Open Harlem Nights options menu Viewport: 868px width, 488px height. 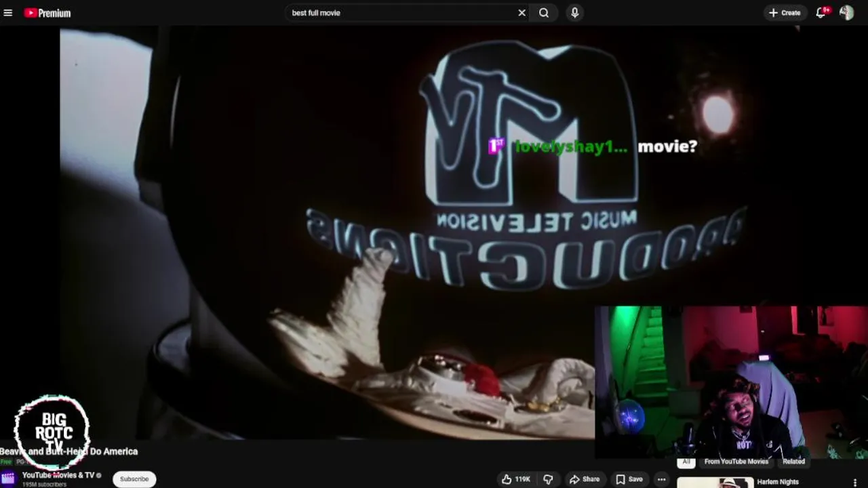click(x=854, y=482)
